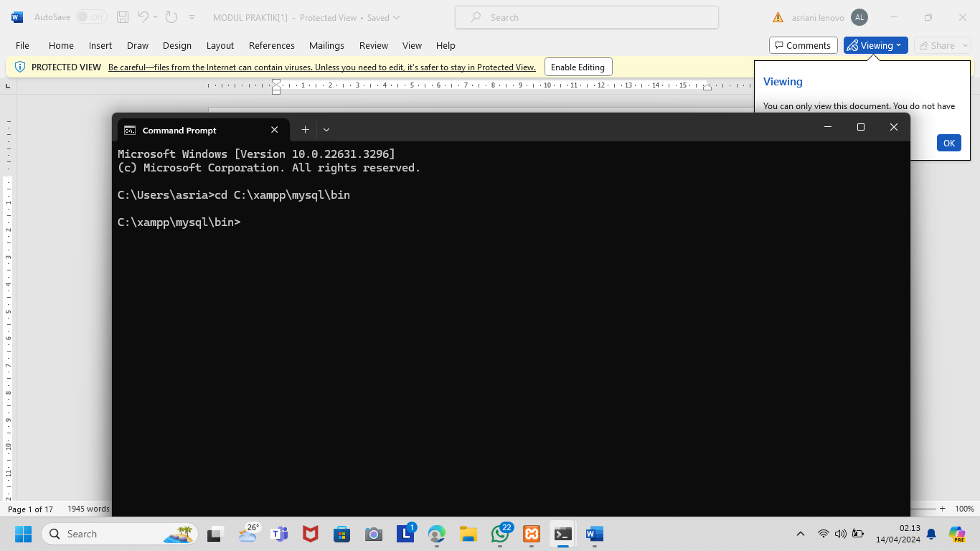Image resolution: width=980 pixels, height=551 pixels.
Task: Click the first line indent marker on ruler
Action: pos(276,82)
